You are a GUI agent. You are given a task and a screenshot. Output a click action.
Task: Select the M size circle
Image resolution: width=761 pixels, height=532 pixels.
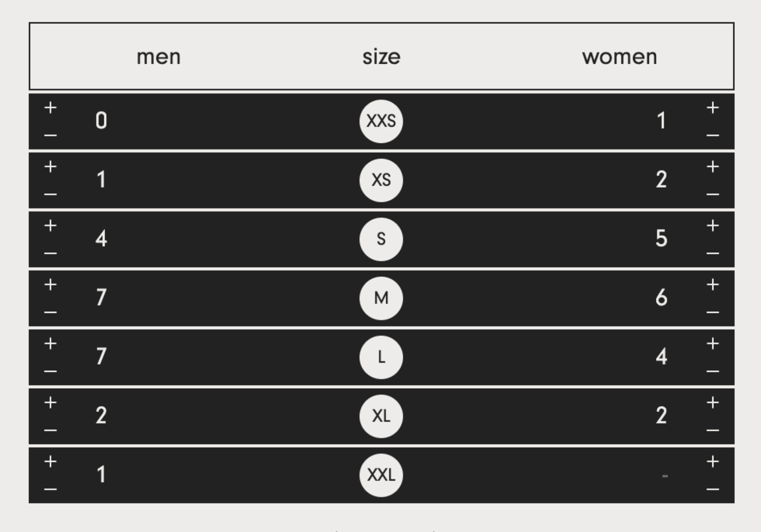click(x=381, y=298)
